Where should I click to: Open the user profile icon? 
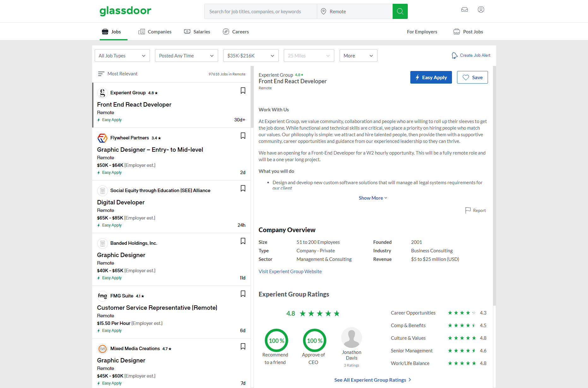(x=481, y=9)
